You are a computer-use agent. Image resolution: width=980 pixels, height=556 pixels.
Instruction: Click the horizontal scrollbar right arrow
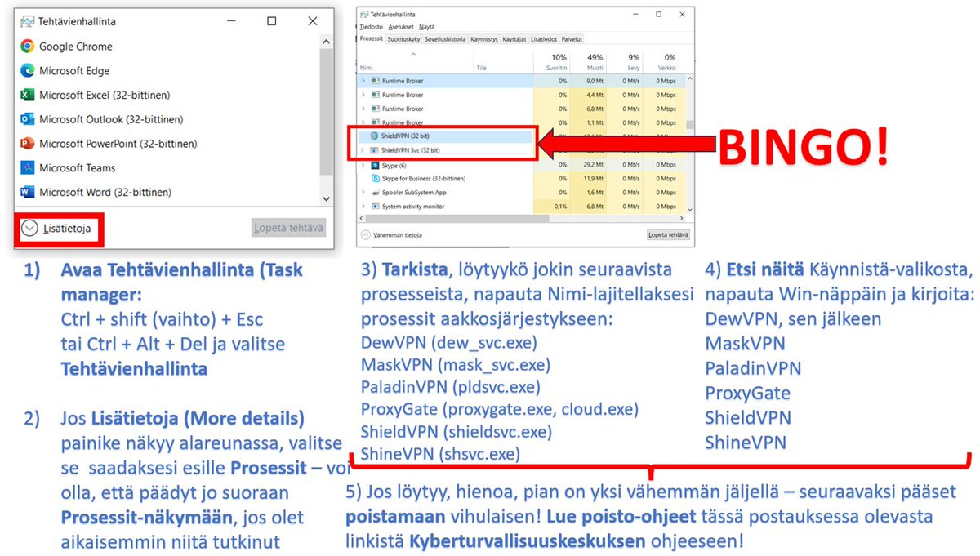680,220
